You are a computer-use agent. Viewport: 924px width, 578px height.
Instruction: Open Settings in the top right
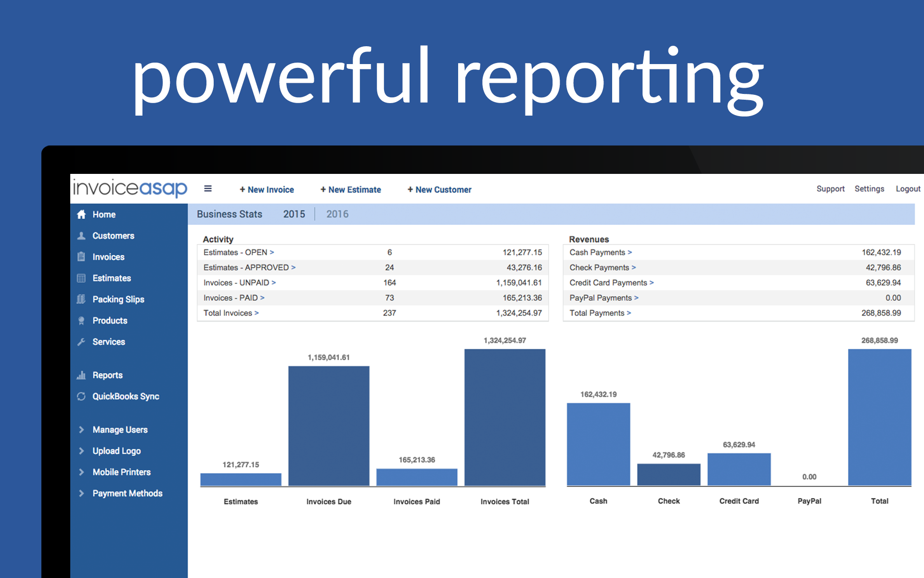tap(869, 189)
